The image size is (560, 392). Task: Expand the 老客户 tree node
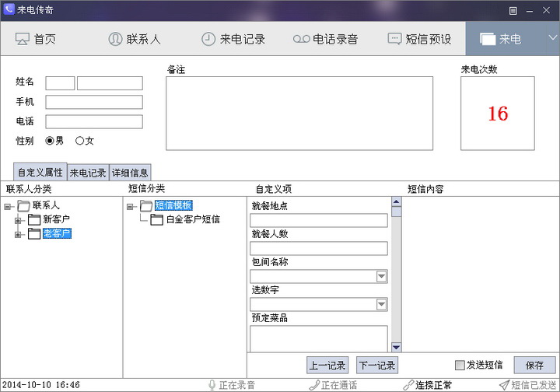tap(18, 235)
